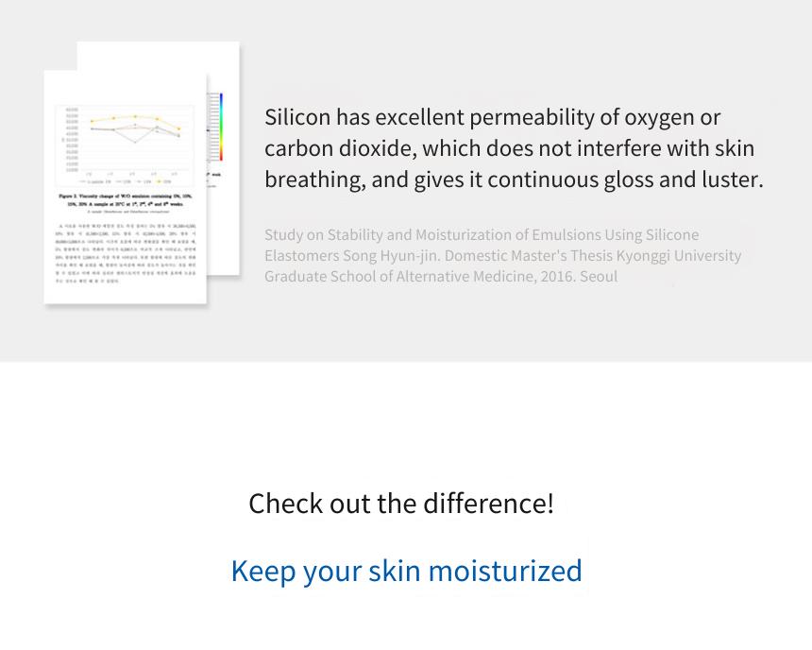Click the rainbow color scale bar
812x650 pixels.
click(221, 127)
